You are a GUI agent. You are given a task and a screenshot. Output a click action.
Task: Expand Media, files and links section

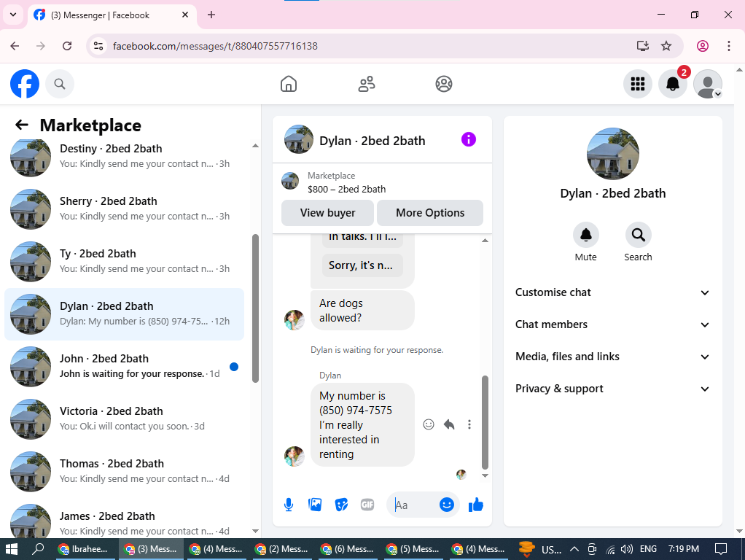613,357
